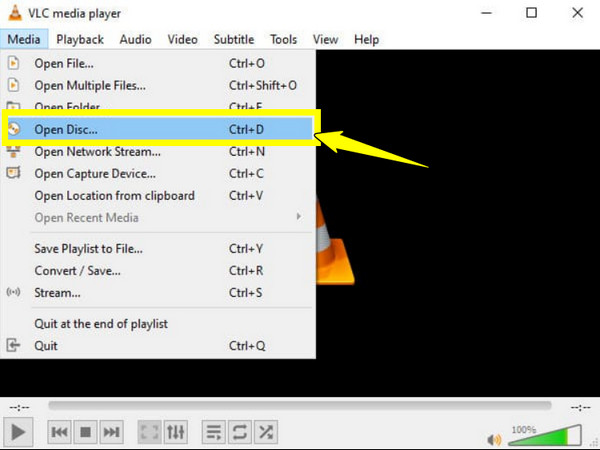Click the Open File play-file icon
600x450 pixels.
click(13, 63)
